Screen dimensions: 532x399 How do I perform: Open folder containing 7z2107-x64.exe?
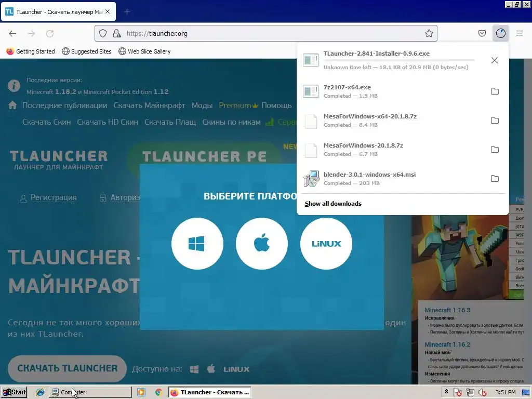point(495,91)
